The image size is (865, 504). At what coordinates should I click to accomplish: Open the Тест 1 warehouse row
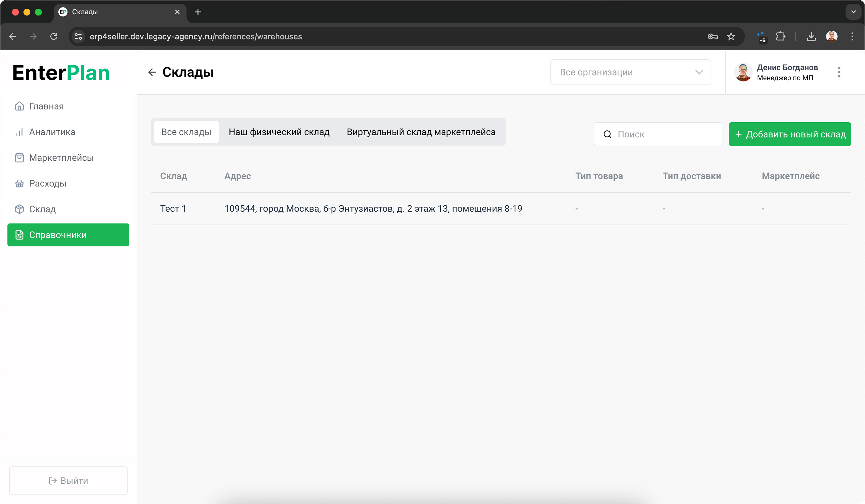pyautogui.click(x=173, y=209)
